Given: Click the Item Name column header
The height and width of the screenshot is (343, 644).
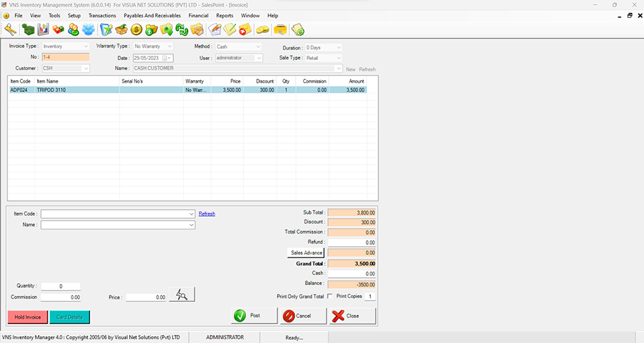Looking at the screenshot, I should click(77, 81).
